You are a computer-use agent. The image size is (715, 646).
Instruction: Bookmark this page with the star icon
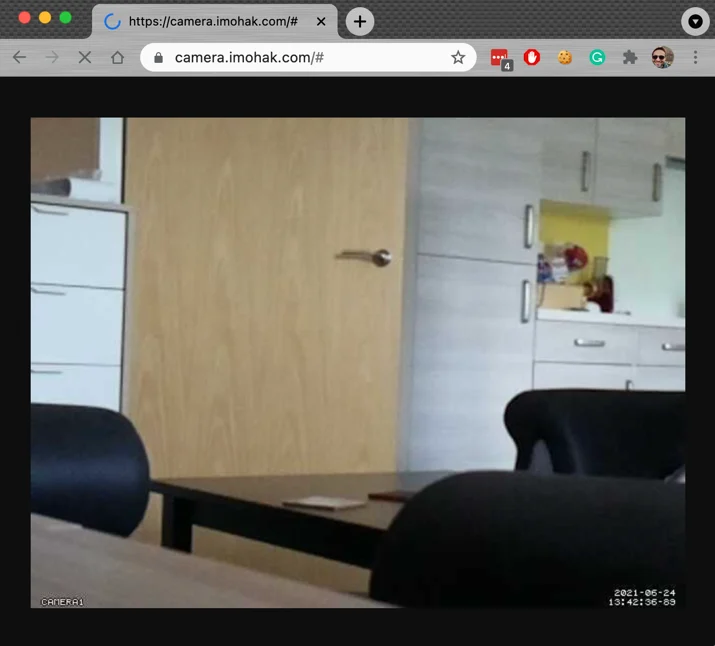point(458,57)
